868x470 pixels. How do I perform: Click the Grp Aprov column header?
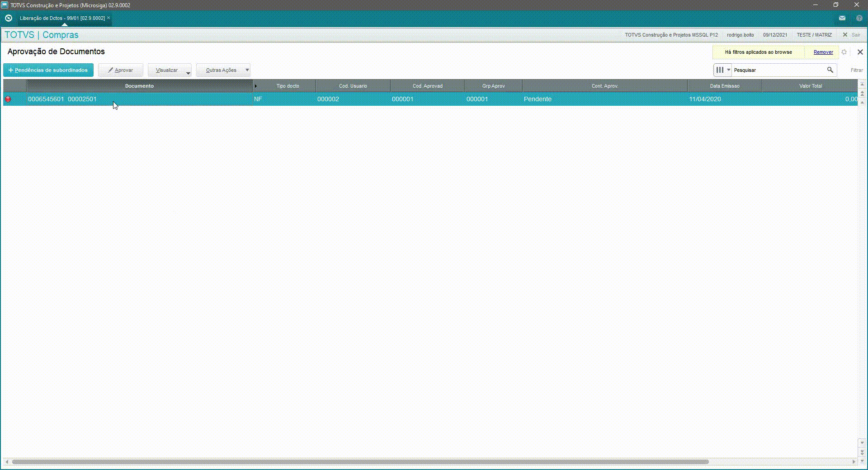(494, 86)
